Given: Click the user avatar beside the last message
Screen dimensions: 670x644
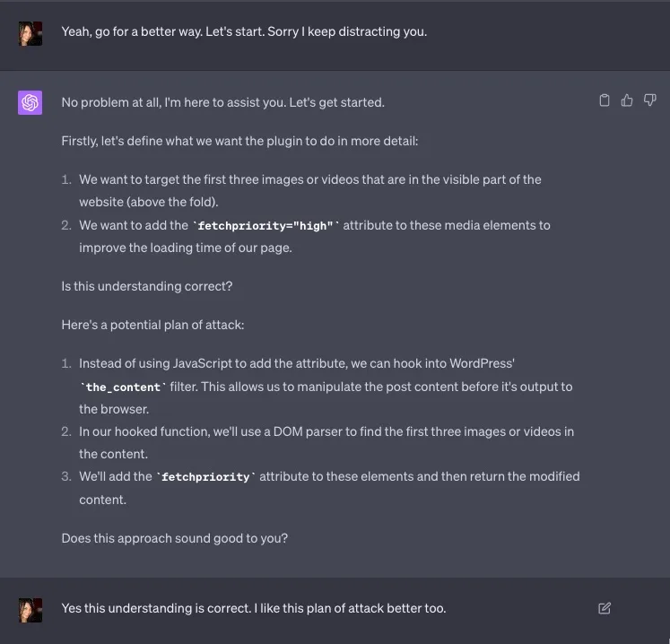Looking at the screenshot, I should [30, 610].
